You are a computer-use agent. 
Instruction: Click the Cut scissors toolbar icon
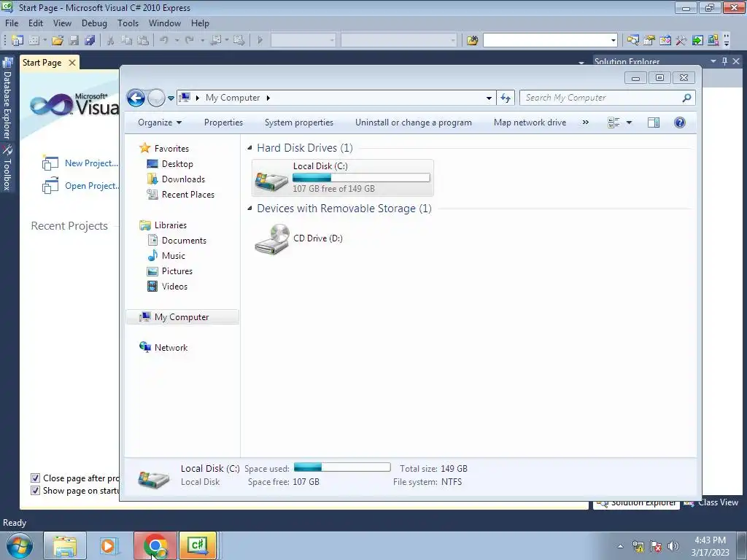pos(111,41)
